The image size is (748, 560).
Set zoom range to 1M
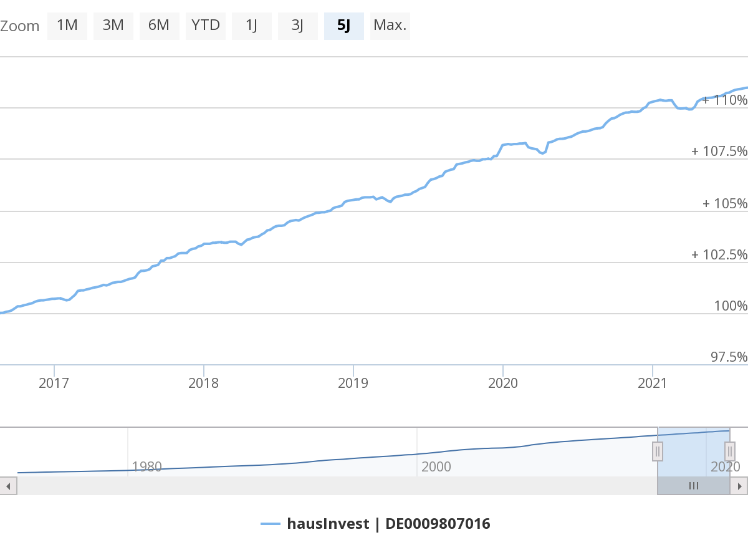67,26
